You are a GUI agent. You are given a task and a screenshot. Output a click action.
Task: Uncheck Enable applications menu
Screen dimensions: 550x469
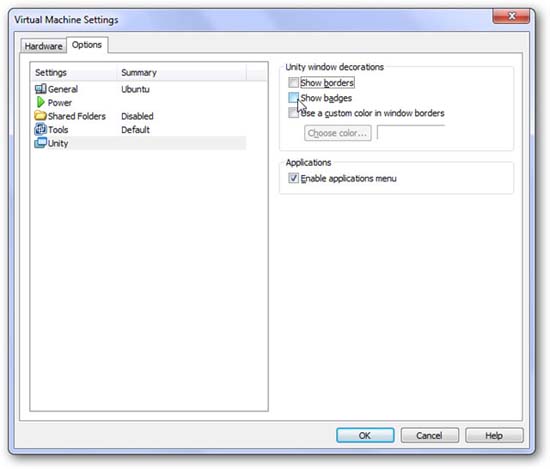pyautogui.click(x=293, y=178)
